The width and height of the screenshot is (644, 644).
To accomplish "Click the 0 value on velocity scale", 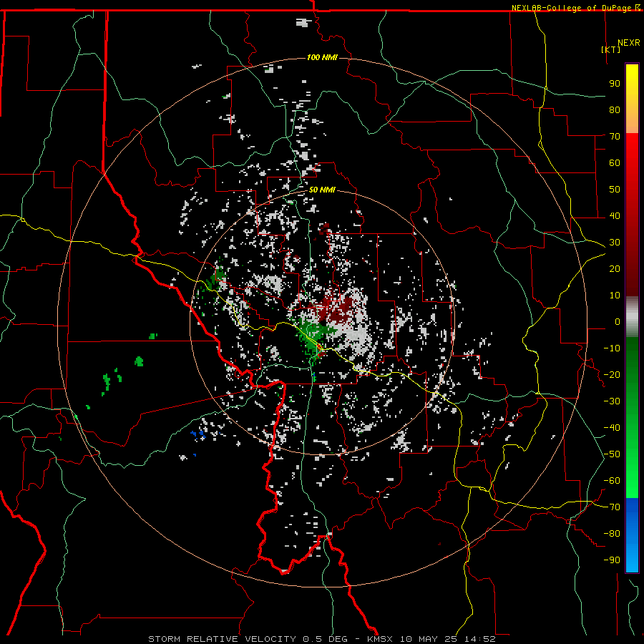I will click(618, 322).
